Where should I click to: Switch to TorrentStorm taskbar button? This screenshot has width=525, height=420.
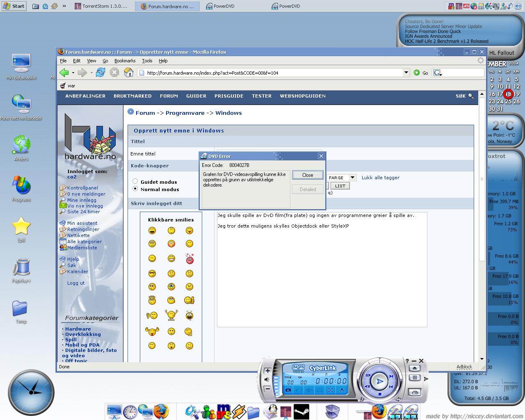[x=101, y=6]
